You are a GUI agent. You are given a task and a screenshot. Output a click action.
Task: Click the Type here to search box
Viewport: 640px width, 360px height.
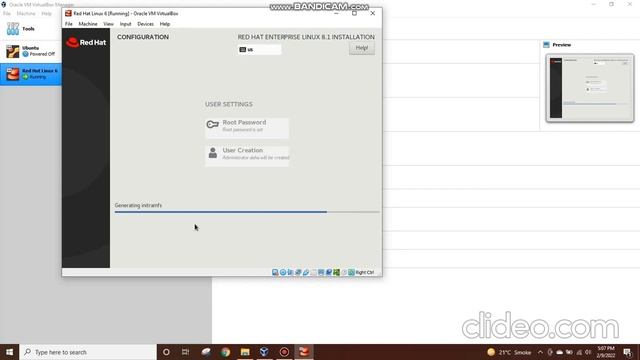[88, 352]
